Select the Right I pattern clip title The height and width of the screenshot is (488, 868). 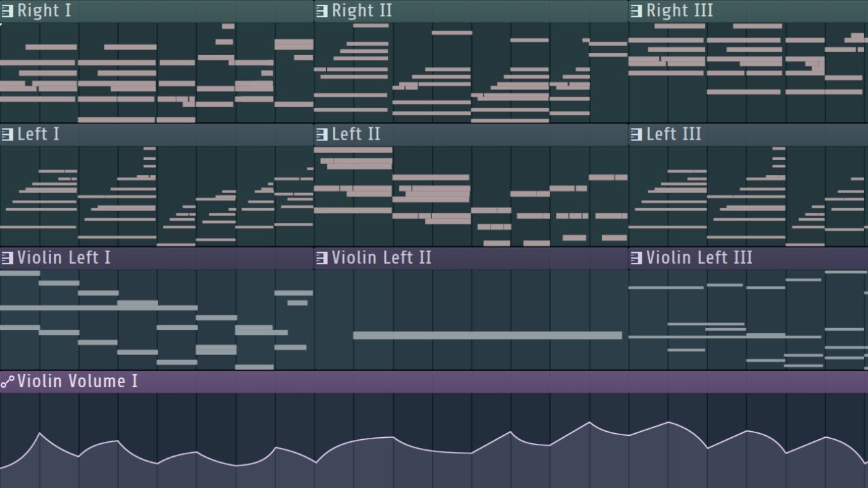[x=44, y=11]
